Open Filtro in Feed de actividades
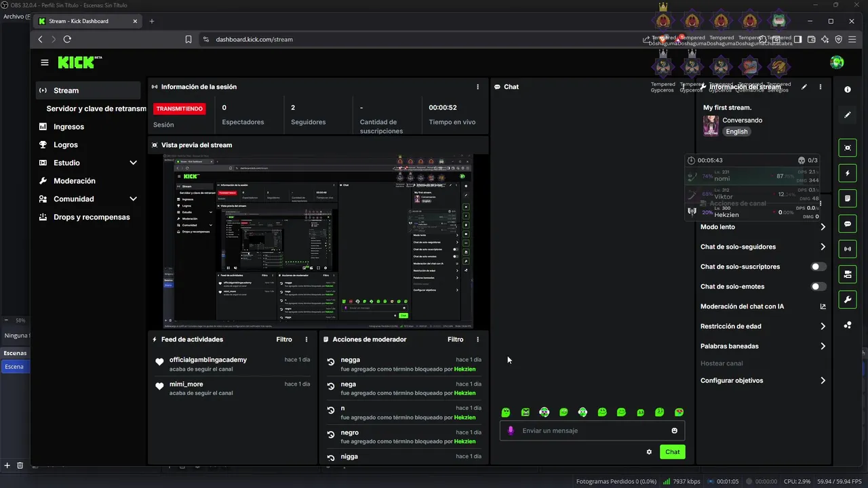The image size is (868, 488). [284, 340]
